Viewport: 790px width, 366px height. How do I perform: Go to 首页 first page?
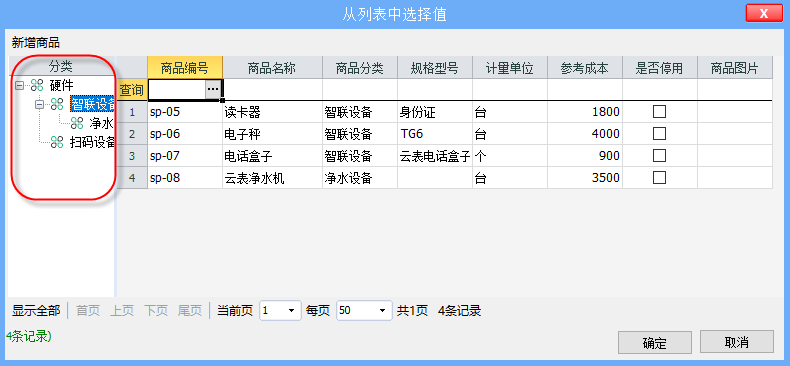[88, 311]
